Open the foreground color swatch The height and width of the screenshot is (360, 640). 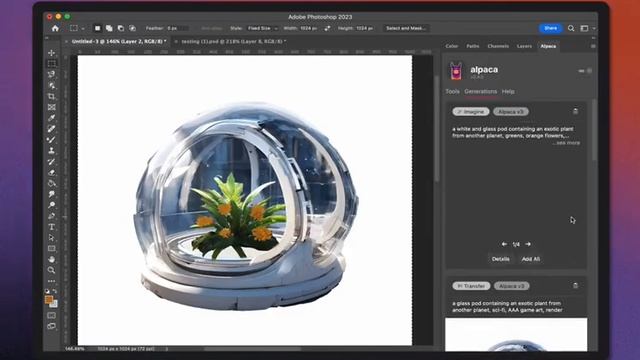pos(49,300)
